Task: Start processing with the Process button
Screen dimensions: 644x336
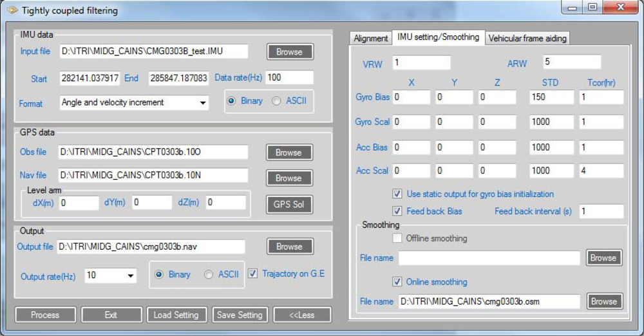Action: [x=45, y=315]
